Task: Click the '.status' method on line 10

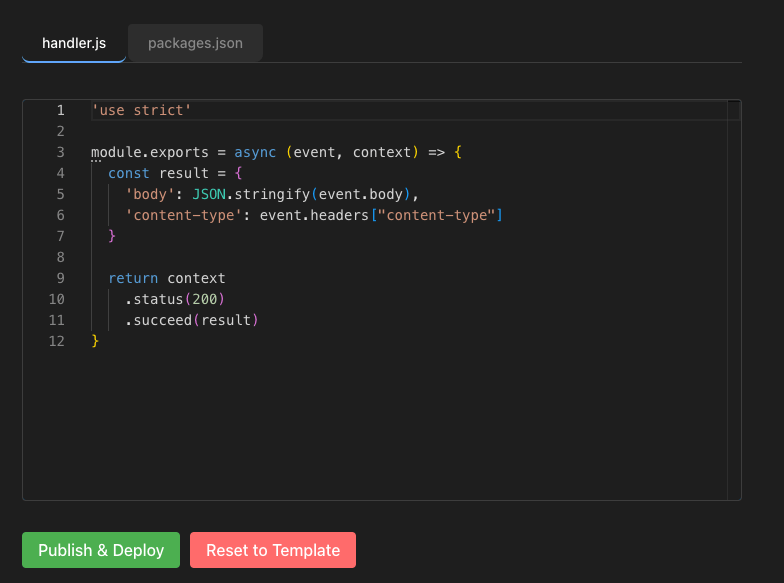Action: [x=154, y=299]
